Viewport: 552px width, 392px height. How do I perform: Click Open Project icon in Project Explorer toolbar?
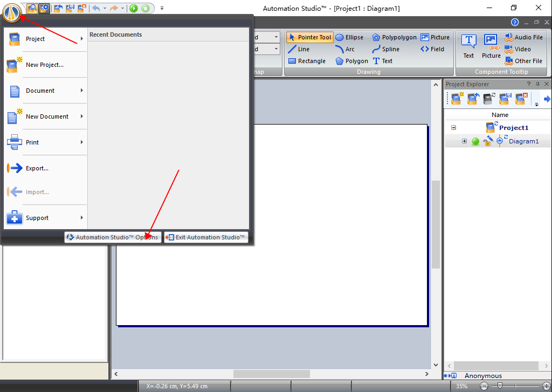(x=473, y=99)
